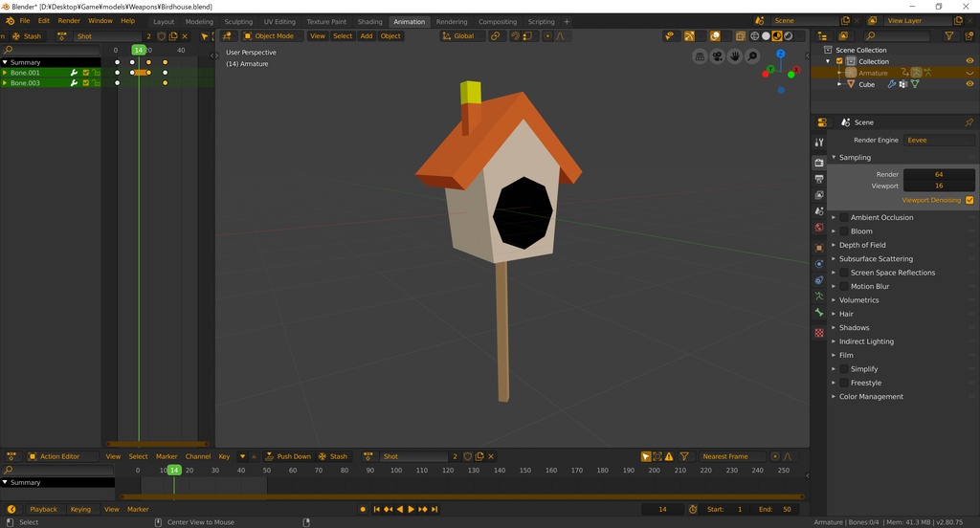Screen dimensions: 980x528
Task: Toggle viewport gizmos button
Action: point(689,36)
